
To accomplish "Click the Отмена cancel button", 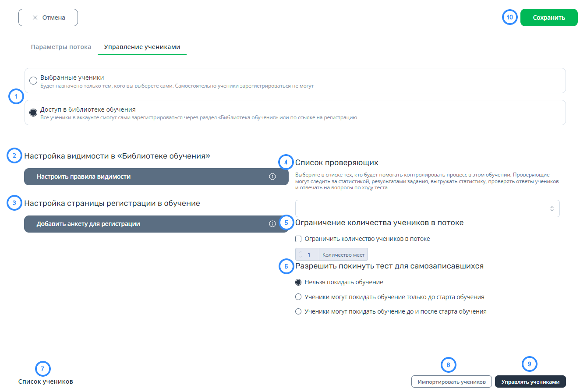I will pos(48,18).
